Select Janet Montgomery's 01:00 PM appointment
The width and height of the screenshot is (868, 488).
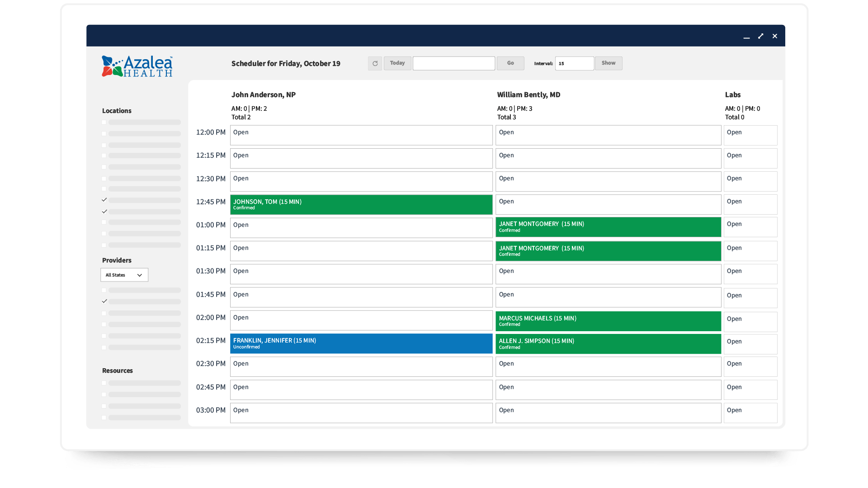point(608,227)
